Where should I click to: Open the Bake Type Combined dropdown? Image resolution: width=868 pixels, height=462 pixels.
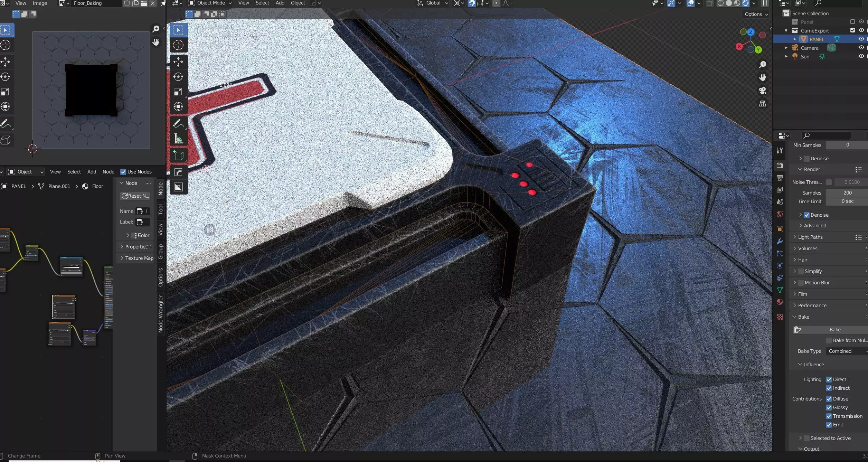[x=847, y=351]
